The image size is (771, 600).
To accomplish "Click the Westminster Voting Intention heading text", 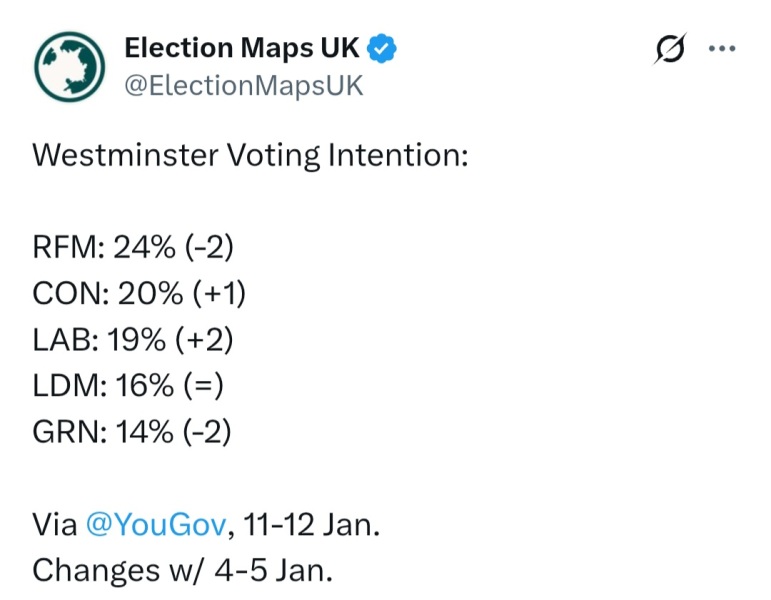I will click(250, 156).
